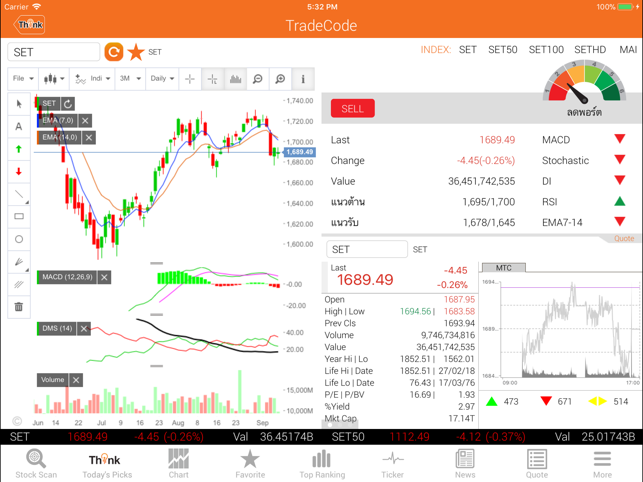Tap splitter handle above DMS pane

point(157,315)
